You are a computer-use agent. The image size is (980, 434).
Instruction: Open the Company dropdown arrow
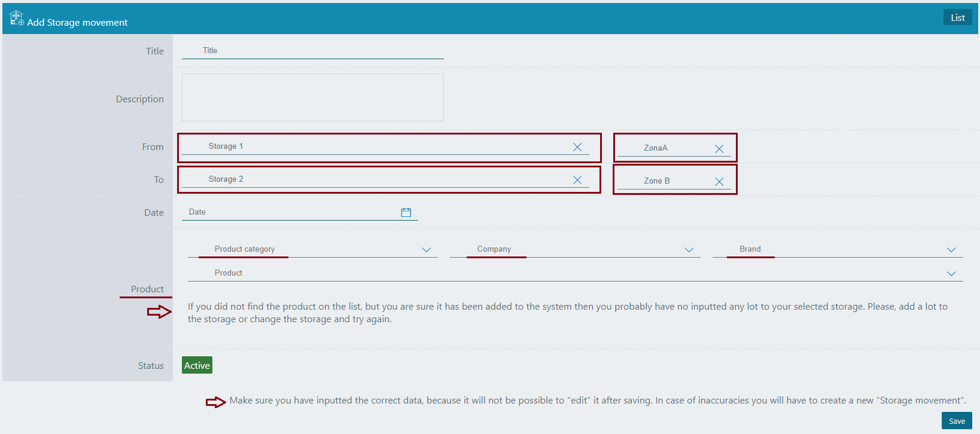coord(689,250)
